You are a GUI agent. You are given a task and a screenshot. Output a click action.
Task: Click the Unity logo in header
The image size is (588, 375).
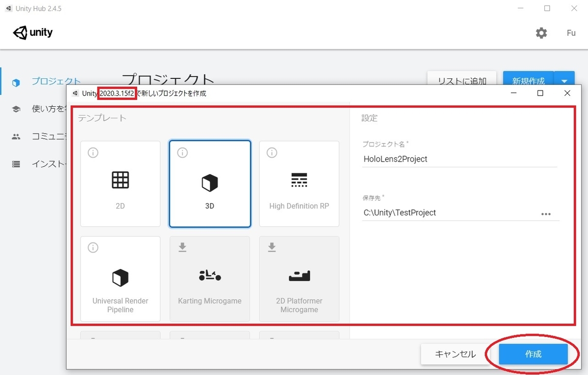33,33
